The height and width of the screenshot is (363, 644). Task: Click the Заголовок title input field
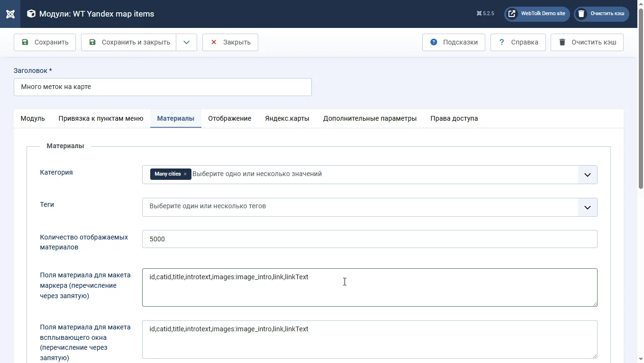163,87
